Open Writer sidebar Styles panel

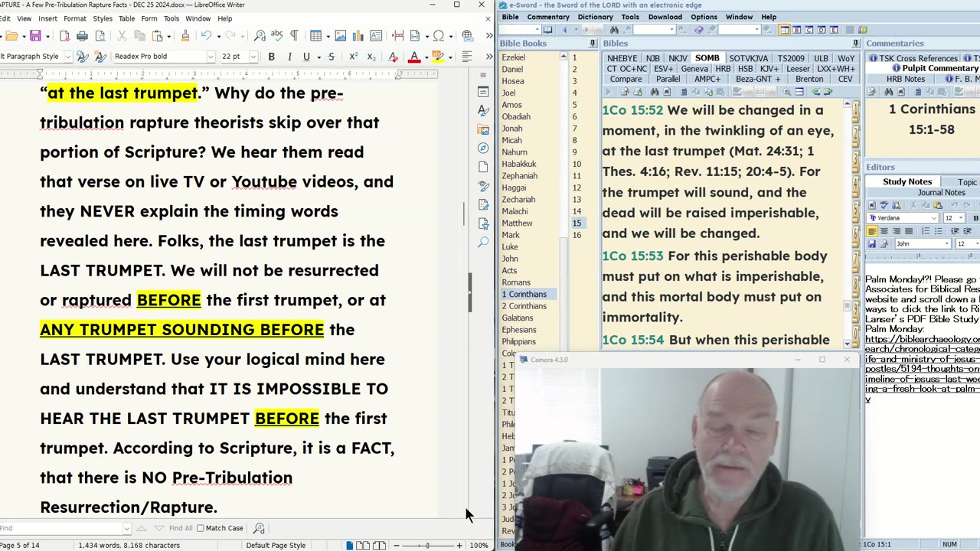pos(483,110)
